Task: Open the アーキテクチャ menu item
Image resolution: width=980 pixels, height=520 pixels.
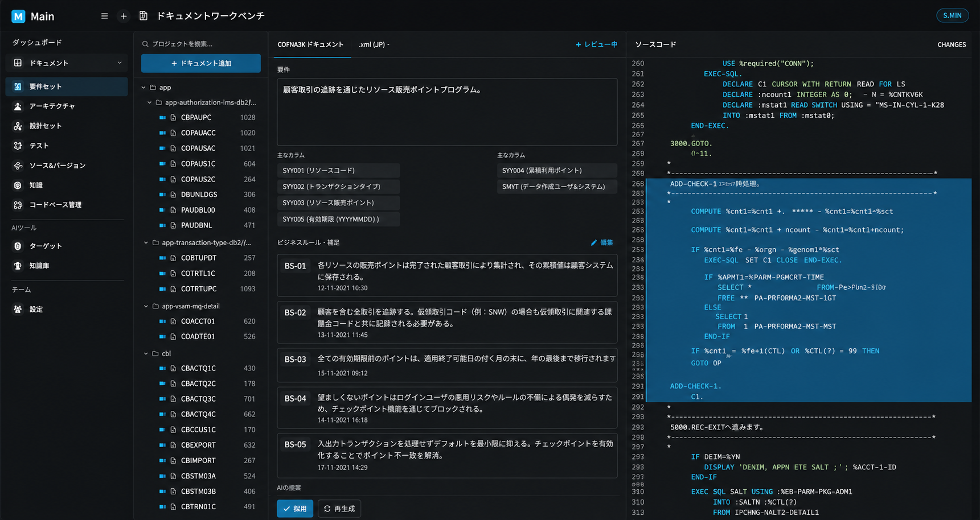Action: pos(67,106)
